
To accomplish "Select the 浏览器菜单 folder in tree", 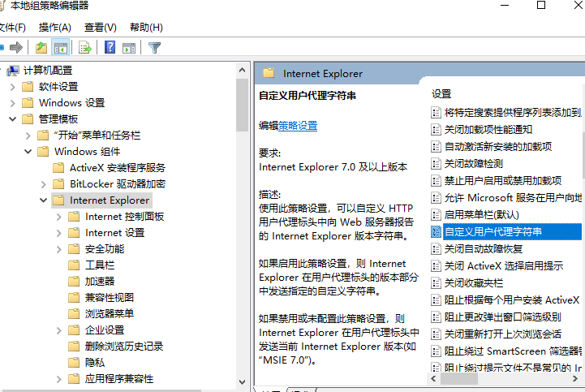I will coord(110,313).
